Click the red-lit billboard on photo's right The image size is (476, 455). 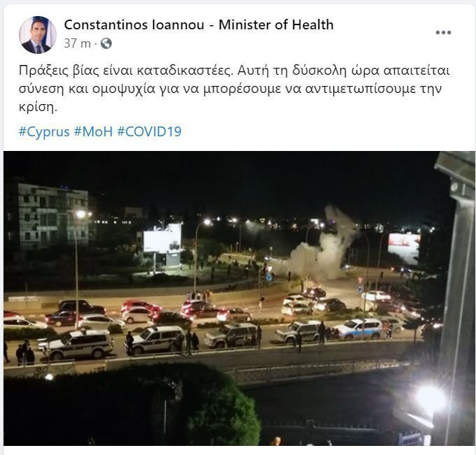[404, 245]
